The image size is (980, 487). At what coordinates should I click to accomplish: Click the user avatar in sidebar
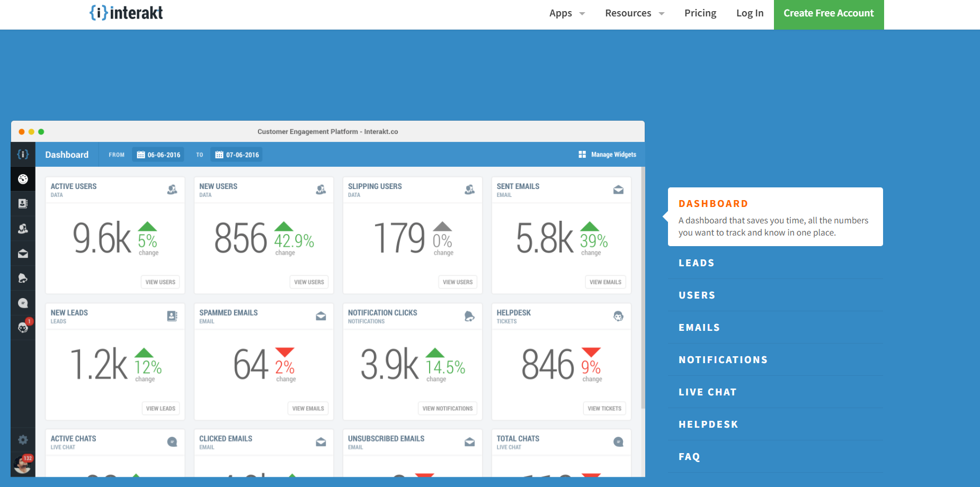(23, 464)
